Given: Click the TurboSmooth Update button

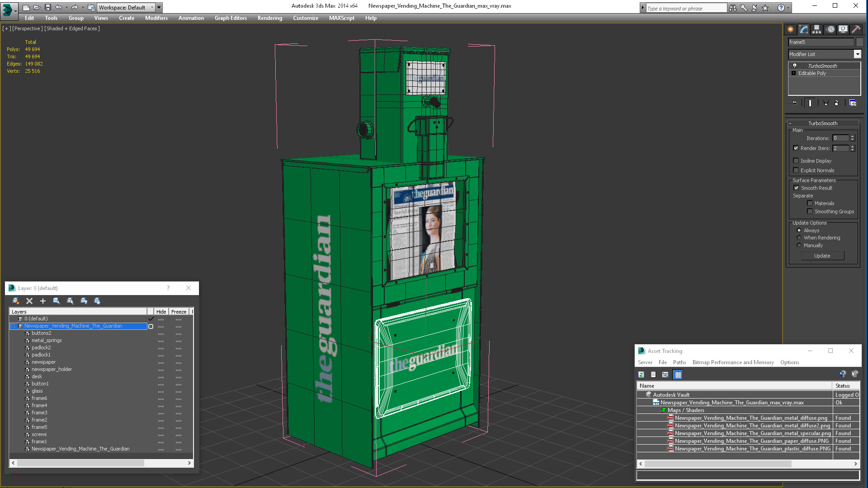Looking at the screenshot, I should point(822,256).
